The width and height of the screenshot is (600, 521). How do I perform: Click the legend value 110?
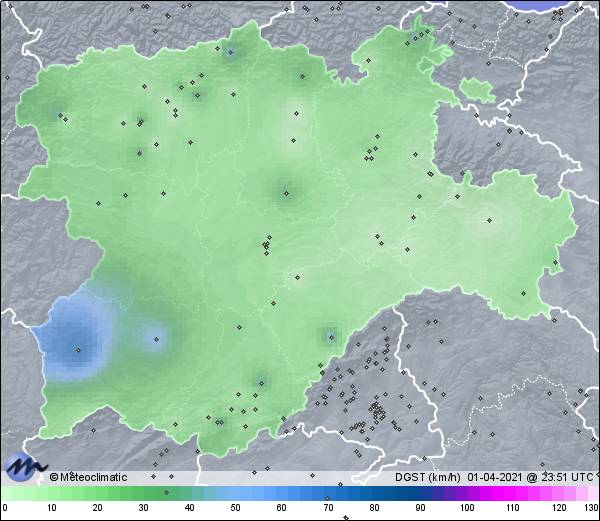tap(513, 508)
